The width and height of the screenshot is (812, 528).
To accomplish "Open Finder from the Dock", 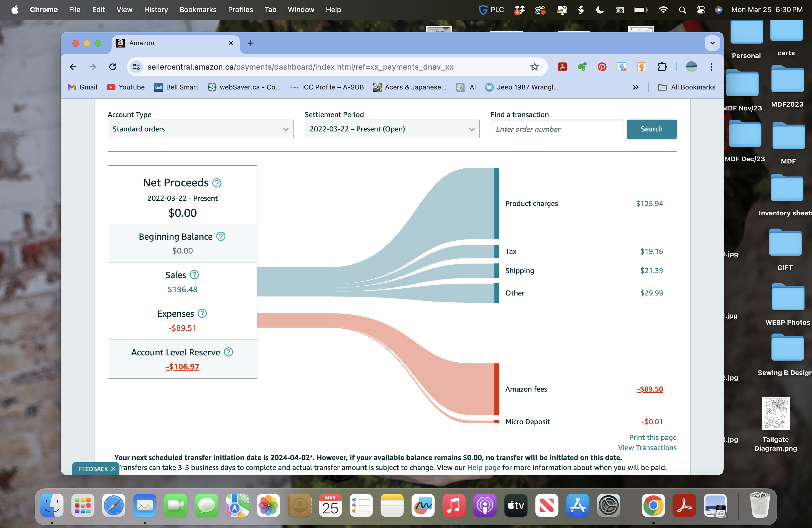I will point(52,505).
